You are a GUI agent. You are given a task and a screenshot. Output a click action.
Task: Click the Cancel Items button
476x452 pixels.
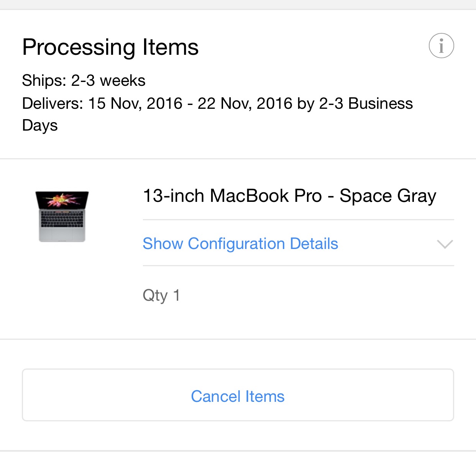(x=238, y=395)
